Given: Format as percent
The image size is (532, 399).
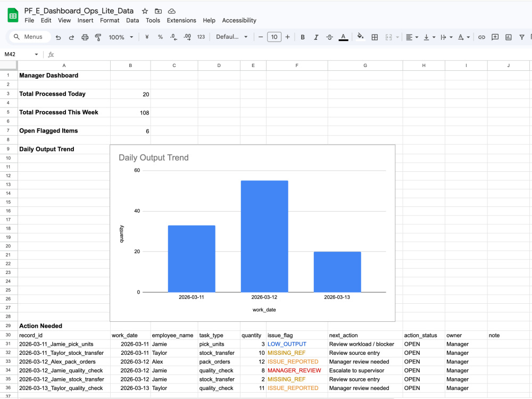Looking at the screenshot, I should 160,37.
